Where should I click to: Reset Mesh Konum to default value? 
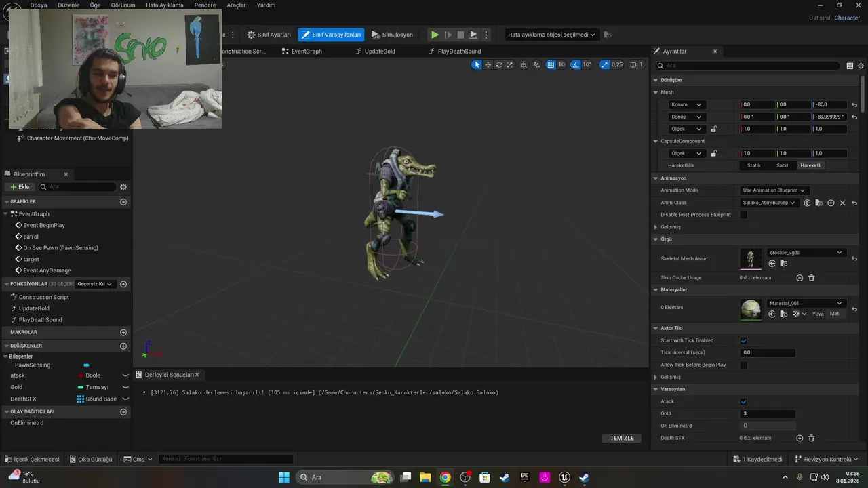[x=854, y=105]
